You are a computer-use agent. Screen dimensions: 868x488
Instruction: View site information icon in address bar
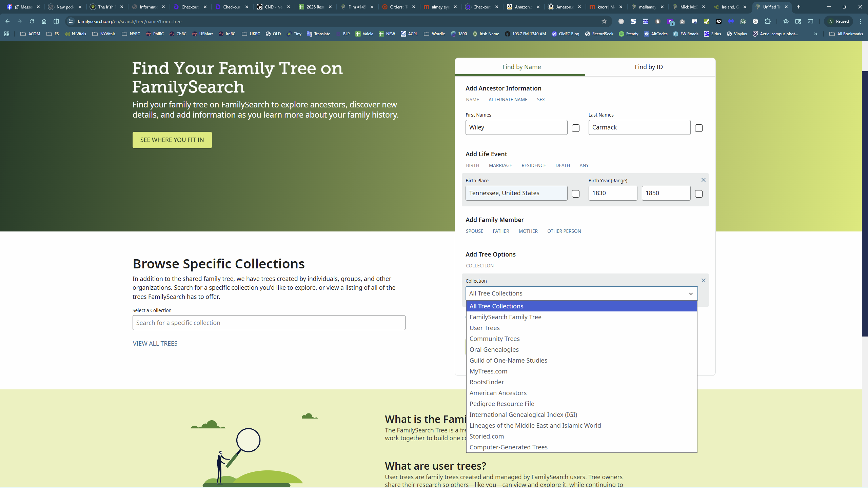71,21
